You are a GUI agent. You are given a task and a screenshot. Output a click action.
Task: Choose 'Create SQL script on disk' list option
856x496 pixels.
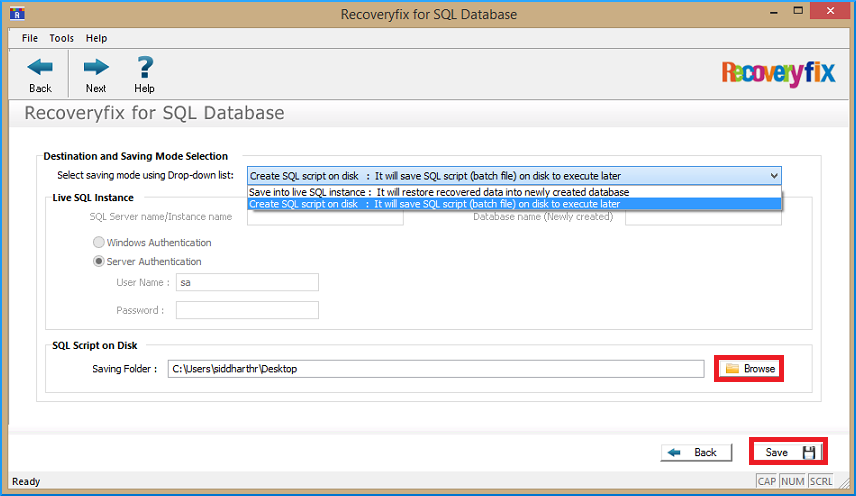point(514,204)
